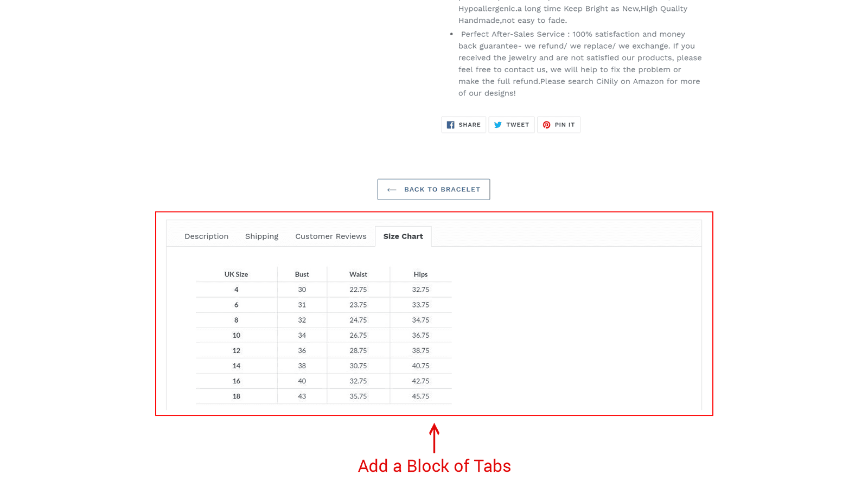Click the size 18 table cell
The width and height of the screenshot is (868, 488).
click(x=236, y=396)
